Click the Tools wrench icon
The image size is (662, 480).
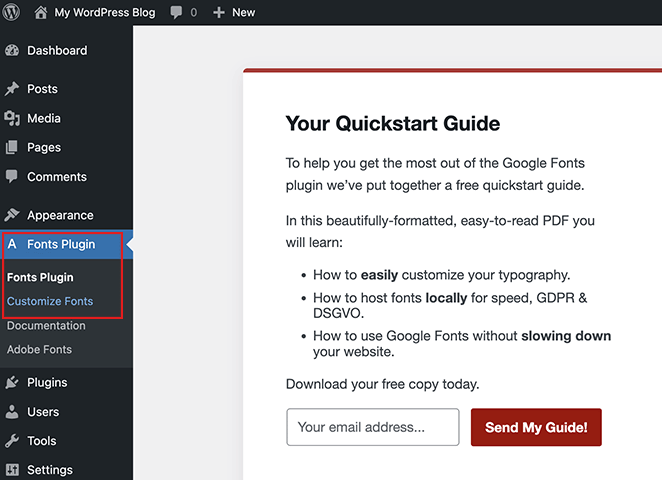(12, 441)
